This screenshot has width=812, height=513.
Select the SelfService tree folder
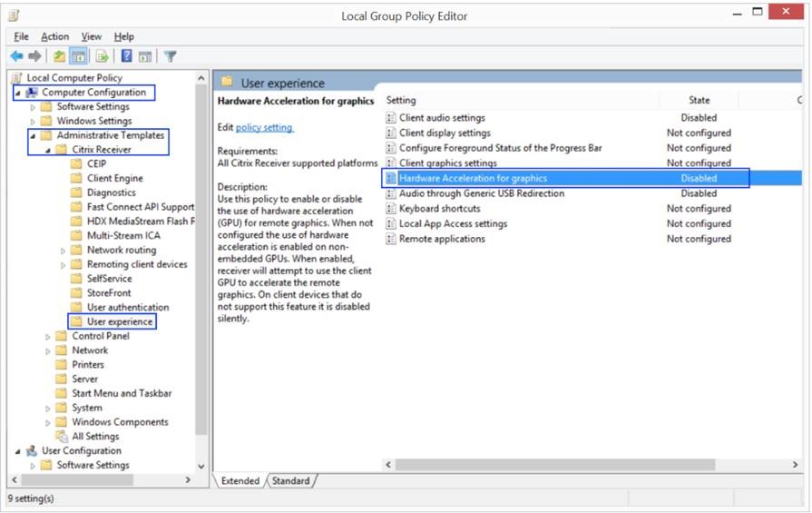[x=109, y=279]
